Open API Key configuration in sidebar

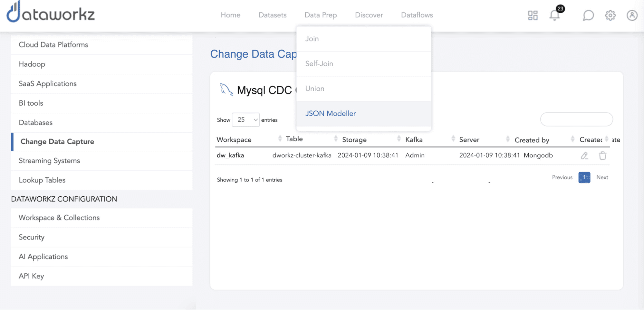coord(31,276)
